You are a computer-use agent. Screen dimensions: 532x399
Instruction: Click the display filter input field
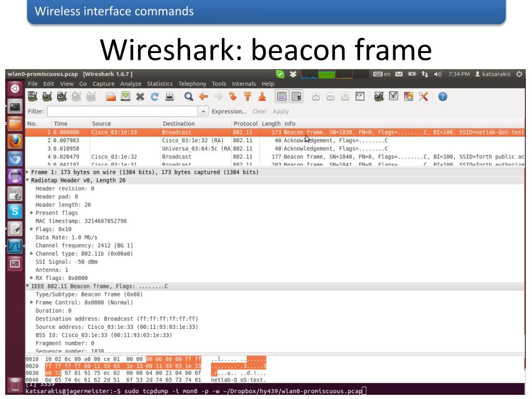tap(123, 111)
